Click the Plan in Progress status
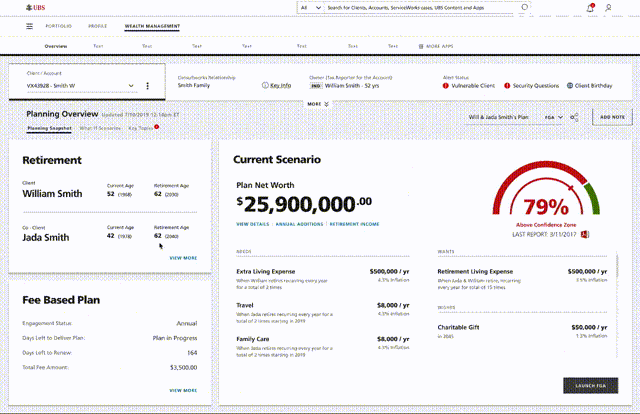 (x=175, y=338)
